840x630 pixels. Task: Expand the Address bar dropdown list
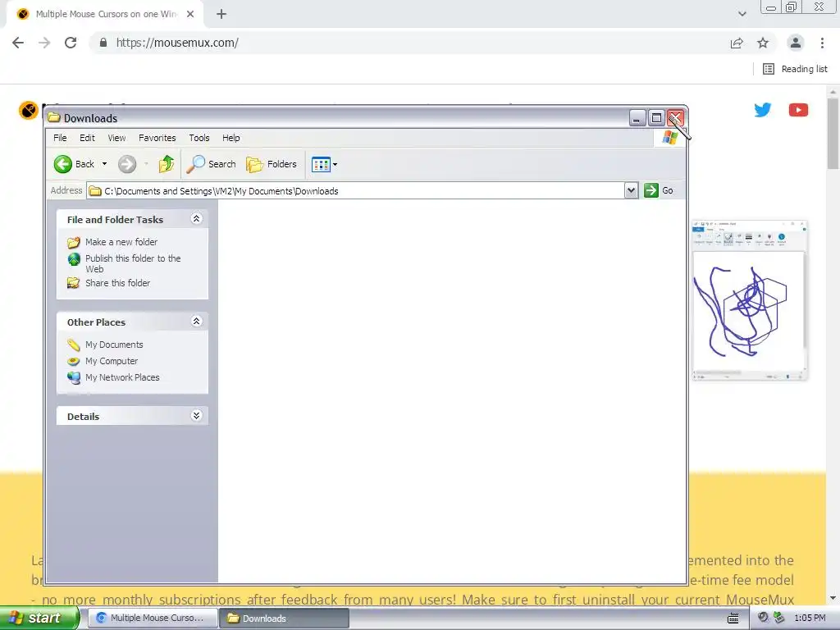[x=631, y=190]
